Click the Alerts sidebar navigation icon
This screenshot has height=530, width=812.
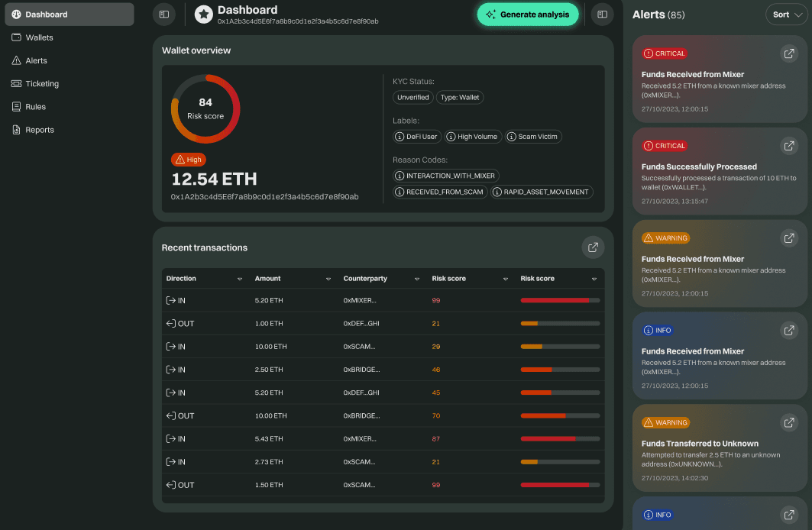point(17,60)
